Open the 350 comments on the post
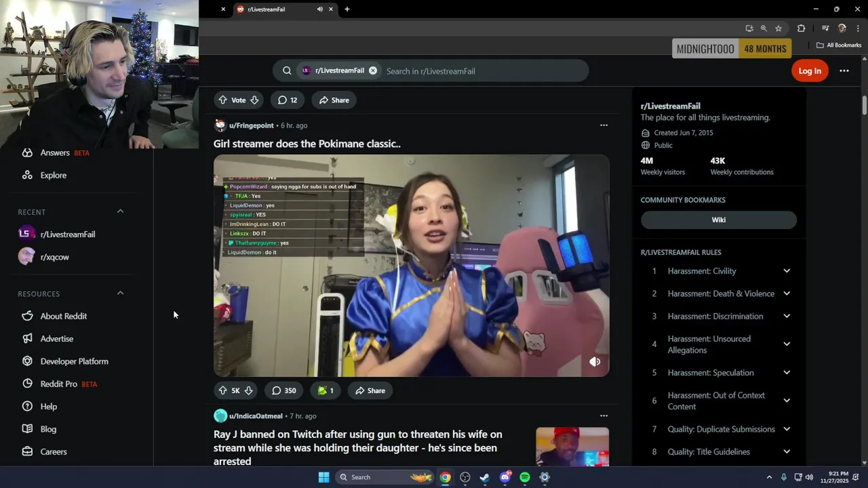Screen dimensions: 868x488 point(284,390)
